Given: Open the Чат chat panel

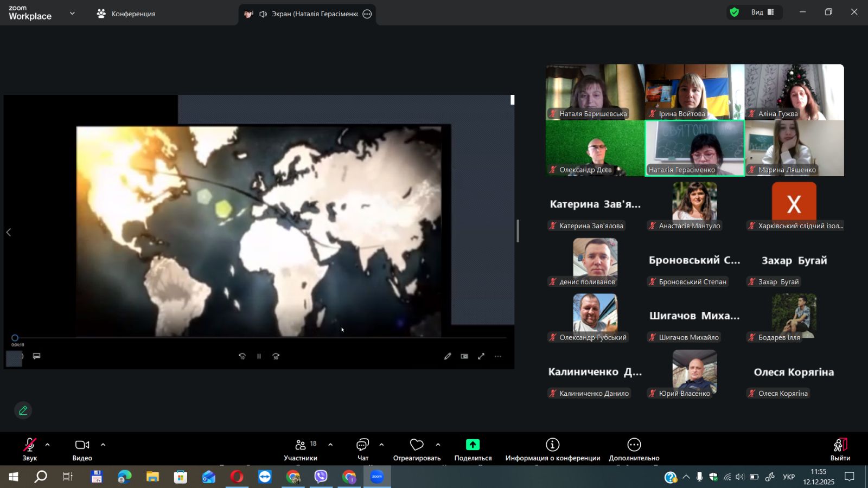Looking at the screenshot, I should click(x=362, y=448).
